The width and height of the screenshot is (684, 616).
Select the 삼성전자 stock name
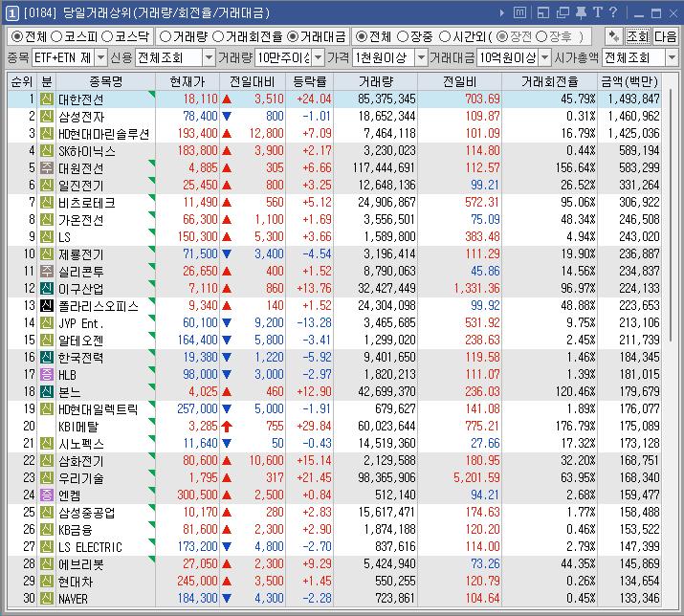[81, 117]
